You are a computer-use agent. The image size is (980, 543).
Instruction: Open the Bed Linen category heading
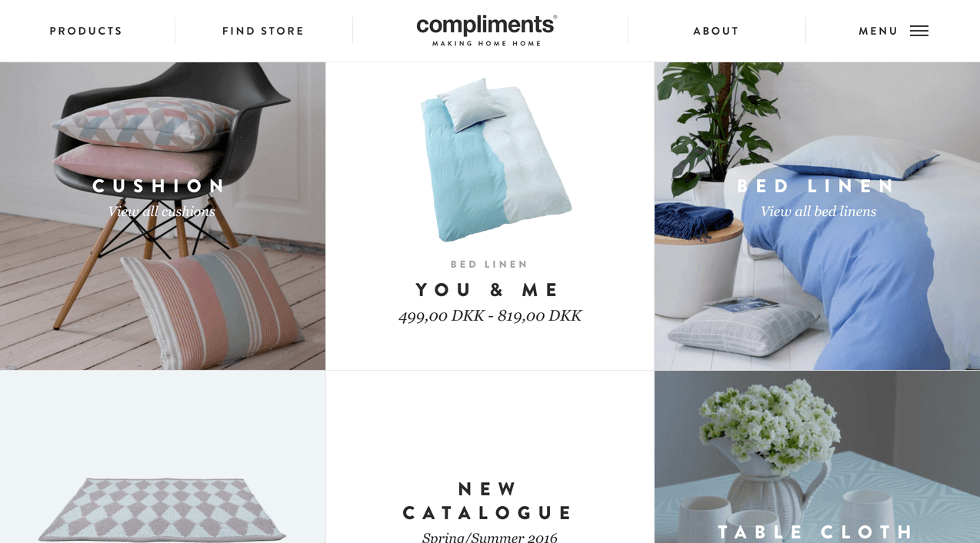coord(817,186)
